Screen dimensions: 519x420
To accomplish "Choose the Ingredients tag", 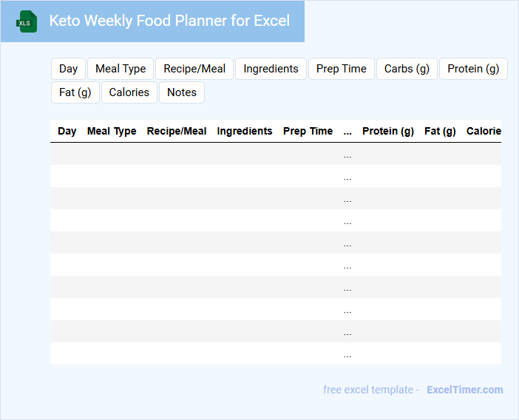I will (x=271, y=69).
